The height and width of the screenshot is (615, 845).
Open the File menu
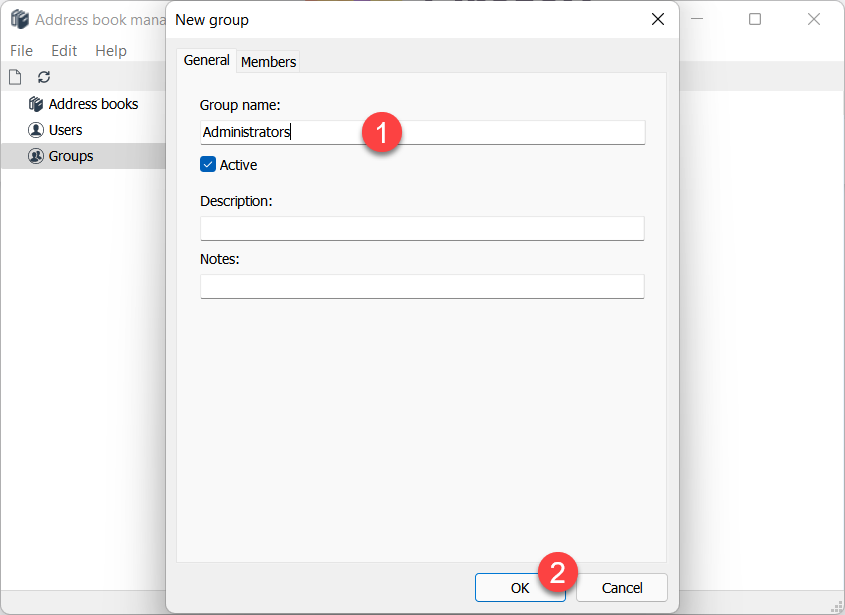click(x=21, y=50)
